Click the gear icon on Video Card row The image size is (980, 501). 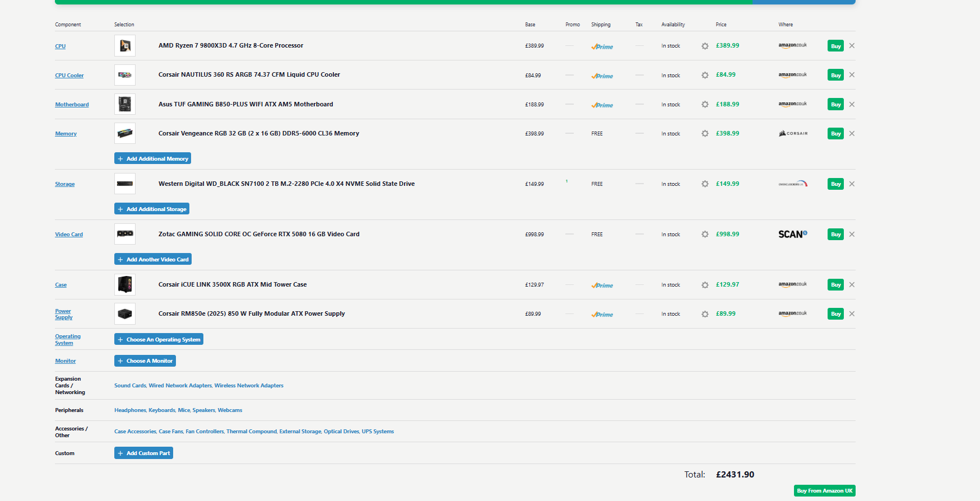[705, 235]
